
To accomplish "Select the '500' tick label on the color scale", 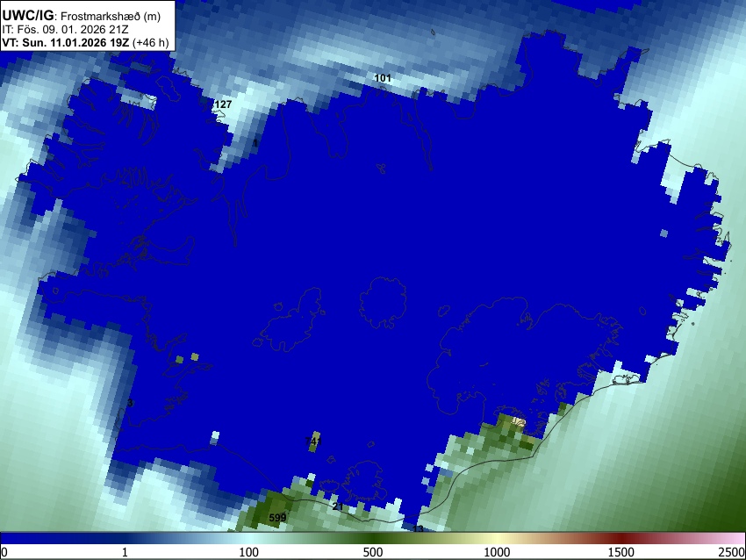I will pyautogui.click(x=373, y=552).
